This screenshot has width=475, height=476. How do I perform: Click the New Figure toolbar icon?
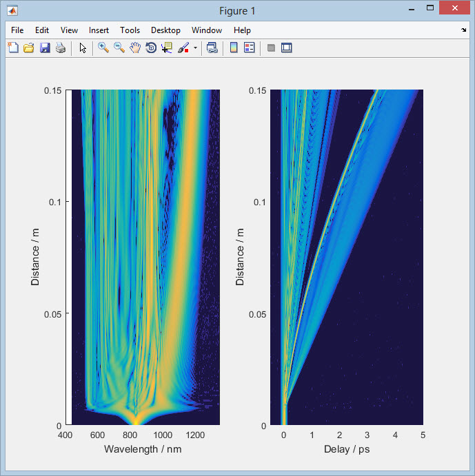tap(13, 48)
